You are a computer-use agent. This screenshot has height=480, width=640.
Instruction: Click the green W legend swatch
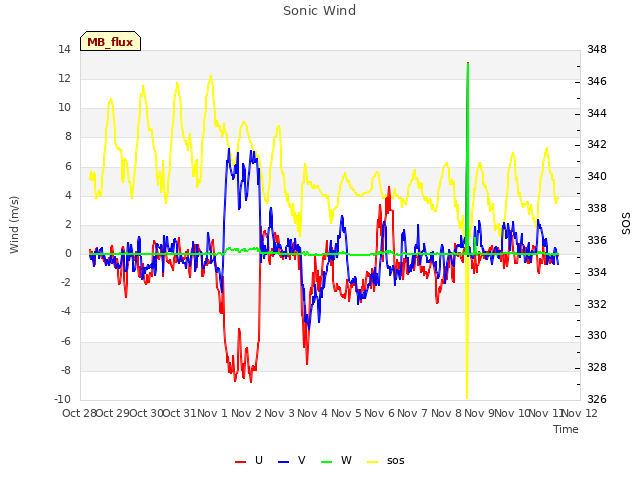(327, 462)
